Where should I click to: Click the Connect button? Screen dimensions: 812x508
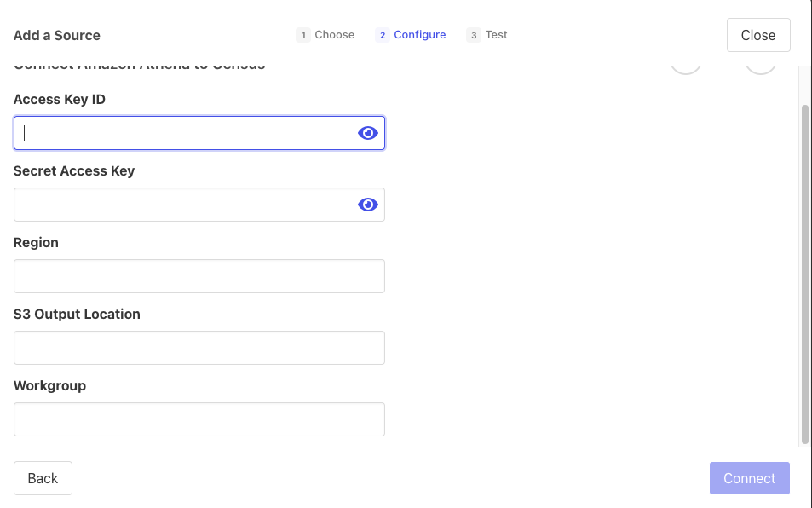[x=749, y=478]
